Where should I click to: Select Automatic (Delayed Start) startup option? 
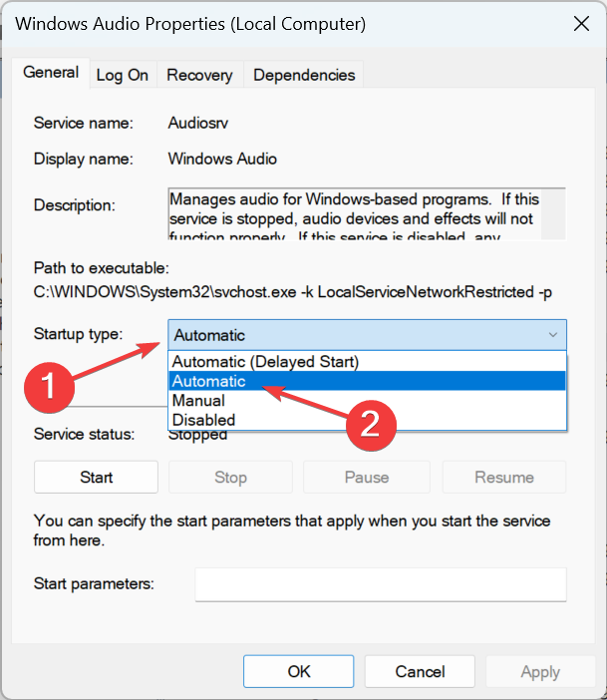266,361
